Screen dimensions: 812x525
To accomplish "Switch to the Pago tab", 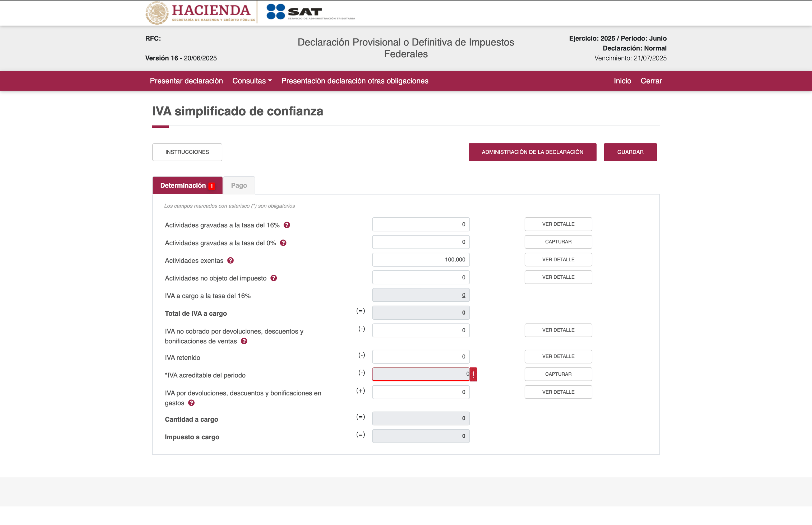I will click(x=239, y=186).
